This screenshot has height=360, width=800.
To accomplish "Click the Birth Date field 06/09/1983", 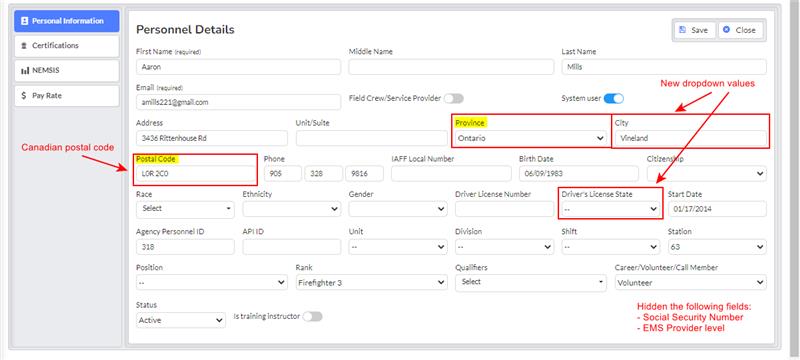I will 579,173.
